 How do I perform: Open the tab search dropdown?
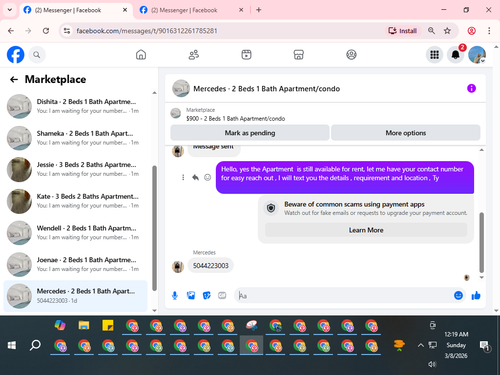click(10, 10)
